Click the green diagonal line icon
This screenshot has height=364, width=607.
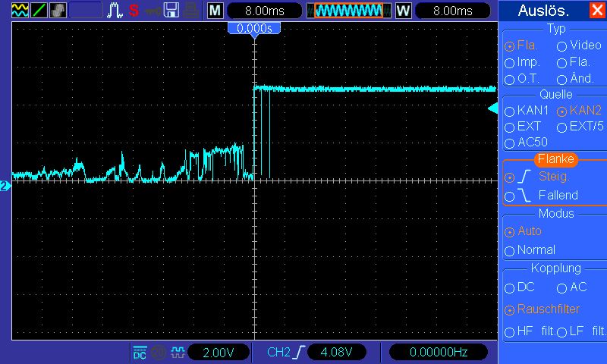coord(39,10)
